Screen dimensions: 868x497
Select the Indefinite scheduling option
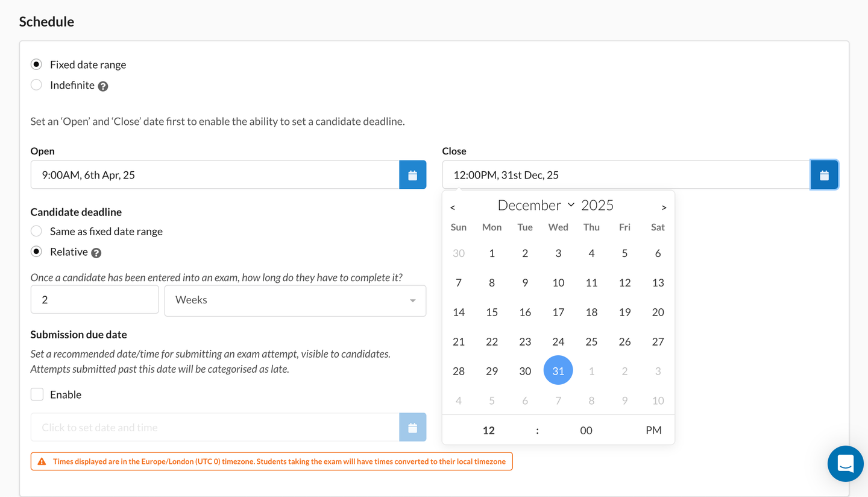[36, 84]
